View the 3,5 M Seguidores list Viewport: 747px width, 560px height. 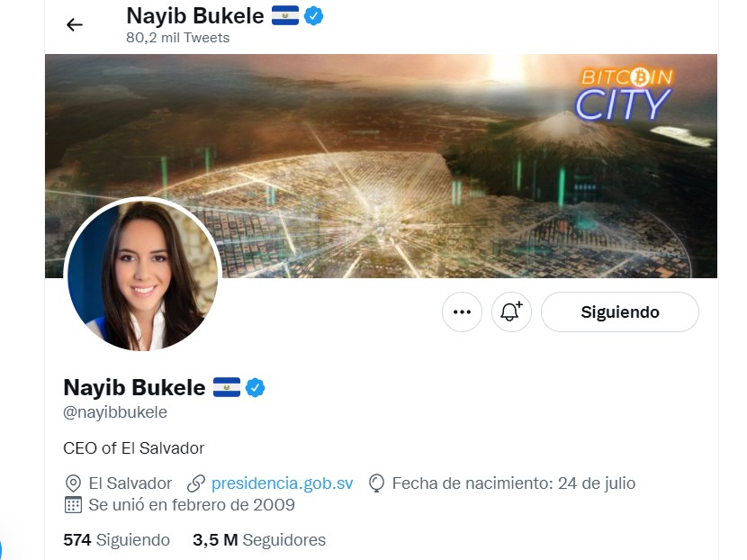[259, 540]
